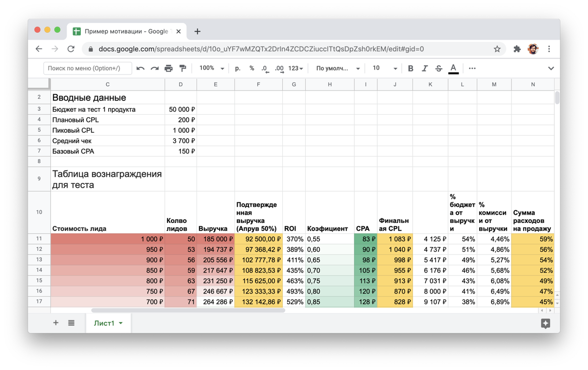The width and height of the screenshot is (588, 370).
Task: Decrease decimal places in selection
Action: [265, 68]
